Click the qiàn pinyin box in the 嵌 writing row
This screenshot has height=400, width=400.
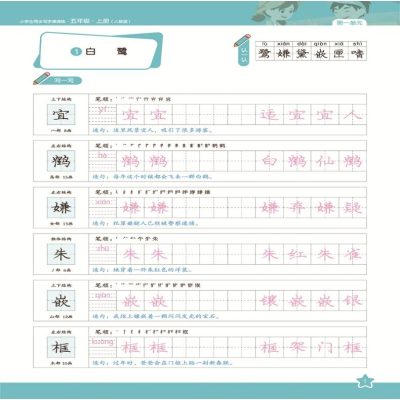coord(102,301)
